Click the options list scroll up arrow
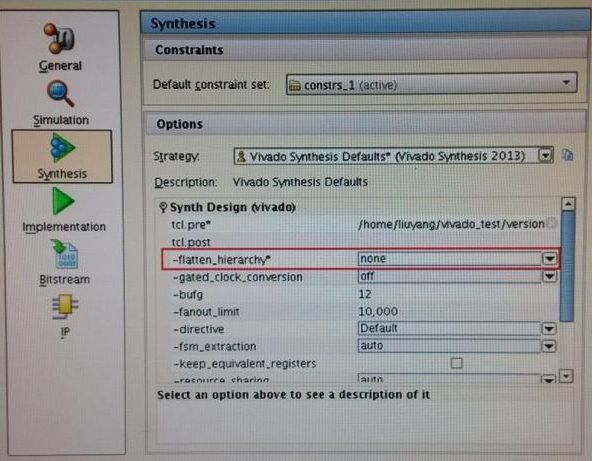This screenshot has width=592, height=461. pos(567,204)
